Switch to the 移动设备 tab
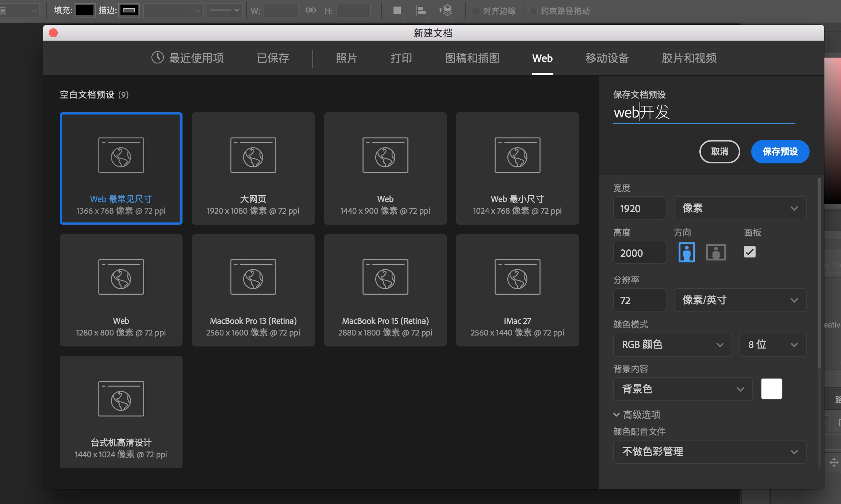 [607, 58]
